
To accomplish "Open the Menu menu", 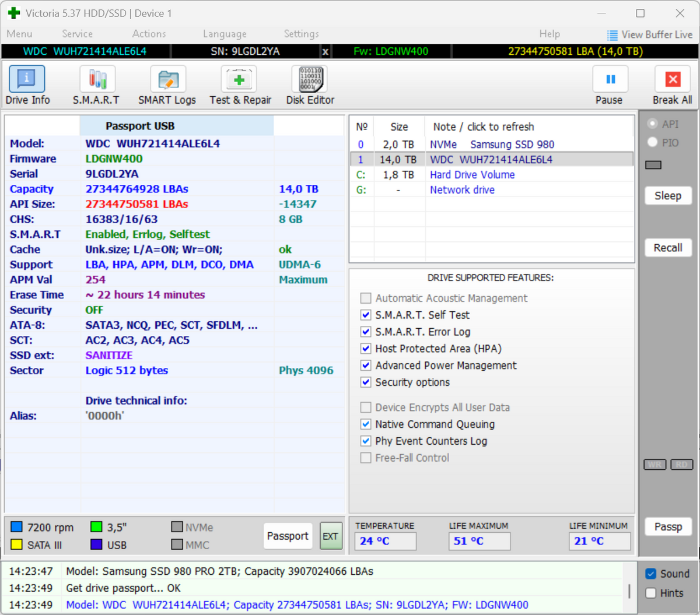I will pyautogui.click(x=19, y=34).
